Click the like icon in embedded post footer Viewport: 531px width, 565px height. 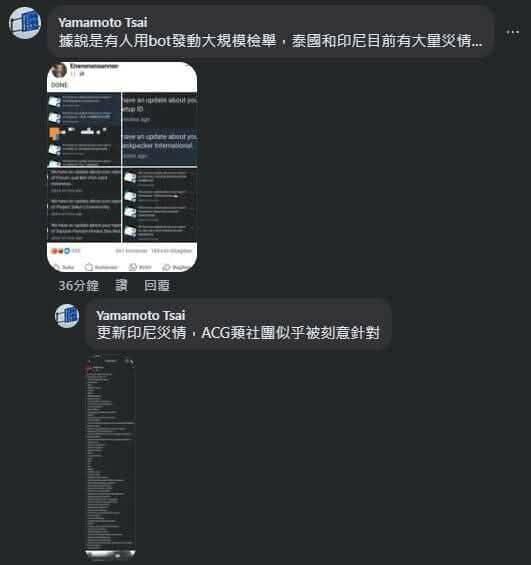pyautogui.click(x=57, y=267)
